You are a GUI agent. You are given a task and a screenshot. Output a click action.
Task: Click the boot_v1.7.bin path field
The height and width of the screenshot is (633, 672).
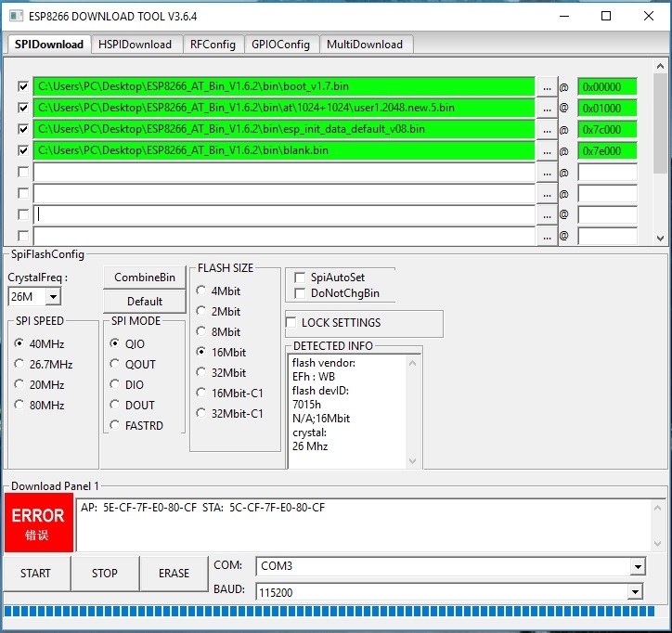284,86
